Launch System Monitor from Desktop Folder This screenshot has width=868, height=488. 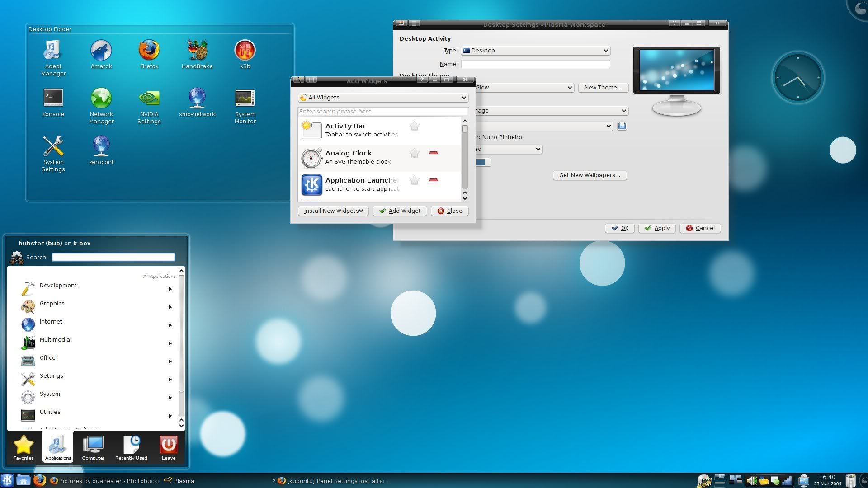pos(245,106)
